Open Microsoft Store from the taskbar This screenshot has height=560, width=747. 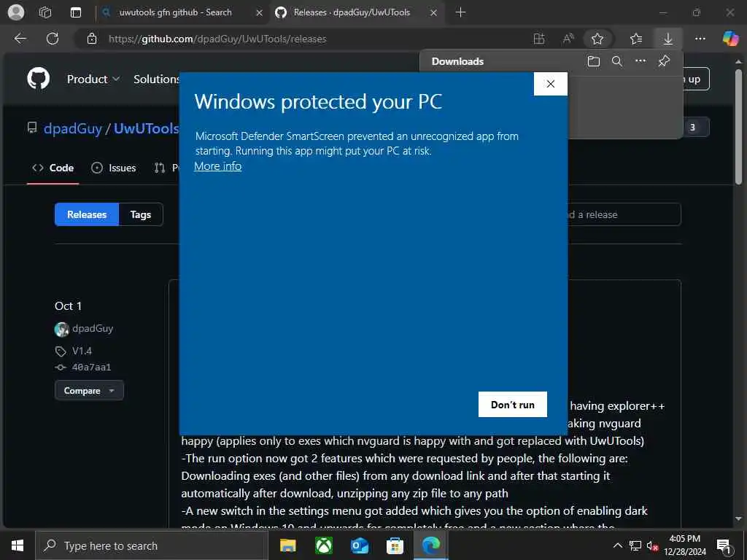pos(395,545)
